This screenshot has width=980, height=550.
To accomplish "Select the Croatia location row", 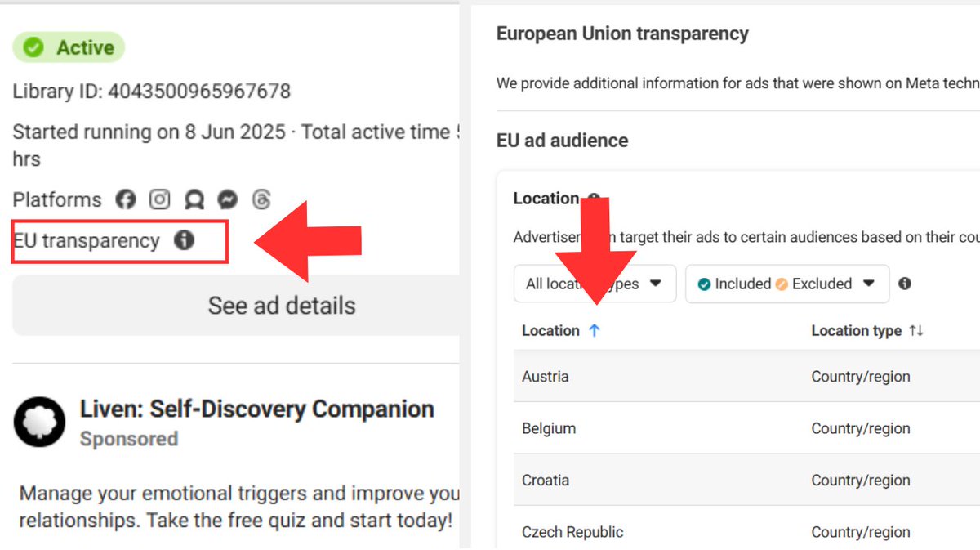I will pos(546,481).
